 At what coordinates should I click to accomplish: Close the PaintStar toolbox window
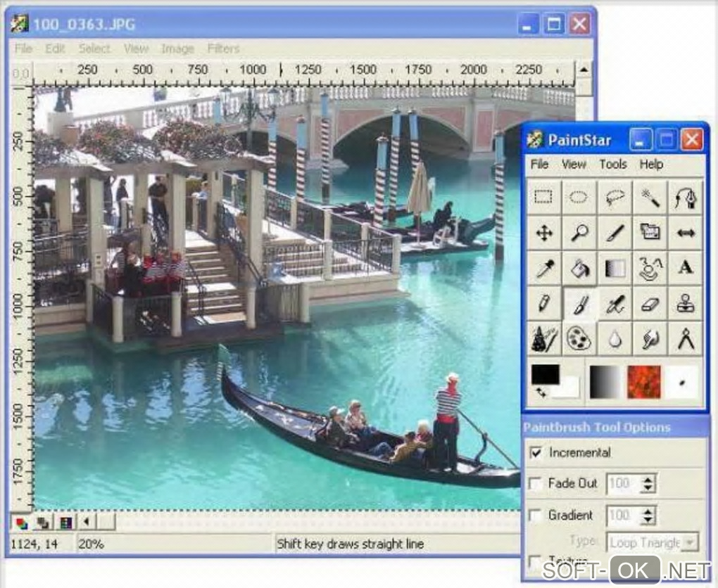coord(692,139)
